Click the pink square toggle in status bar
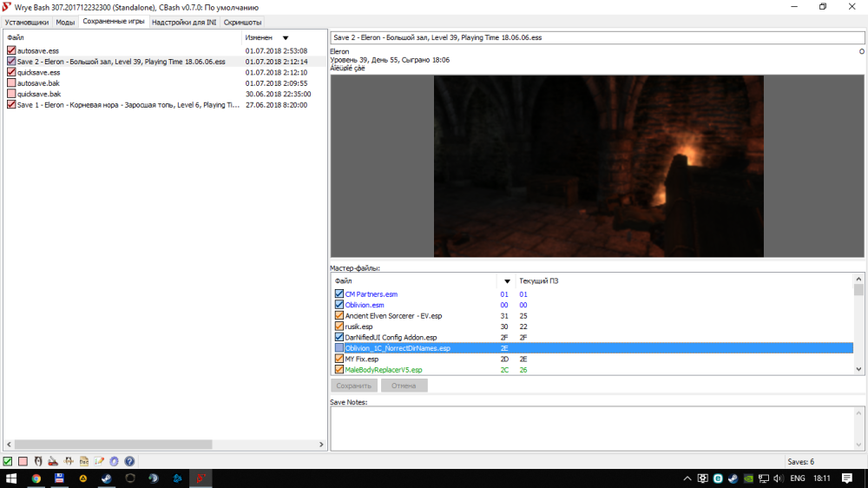The width and height of the screenshot is (868, 488). [23, 461]
